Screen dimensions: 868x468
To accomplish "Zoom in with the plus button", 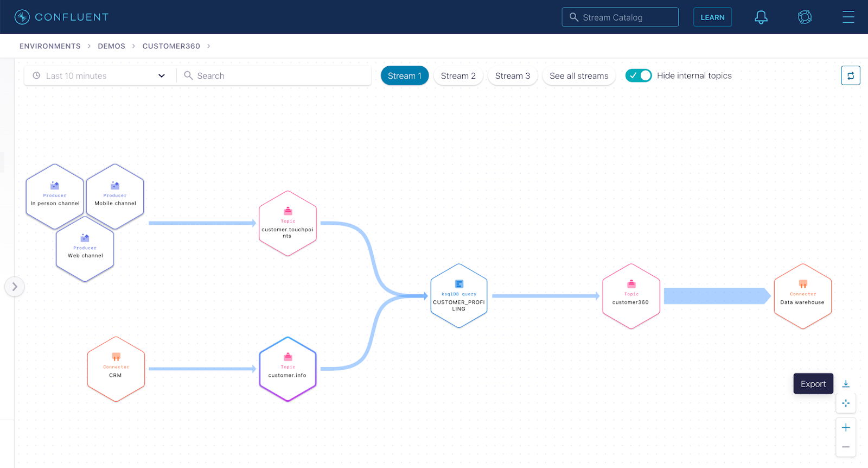I will pyautogui.click(x=846, y=428).
